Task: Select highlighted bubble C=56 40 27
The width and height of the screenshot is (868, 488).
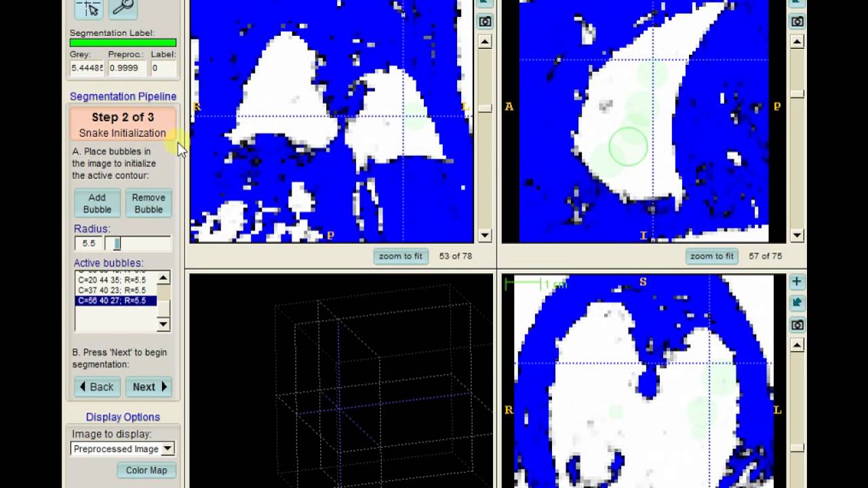Action: (117, 300)
